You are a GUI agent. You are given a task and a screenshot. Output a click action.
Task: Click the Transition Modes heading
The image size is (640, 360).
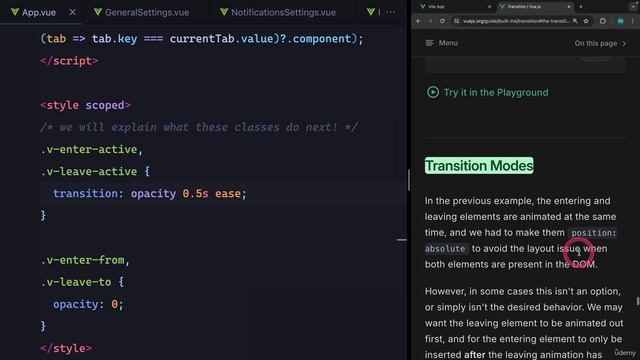click(479, 166)
